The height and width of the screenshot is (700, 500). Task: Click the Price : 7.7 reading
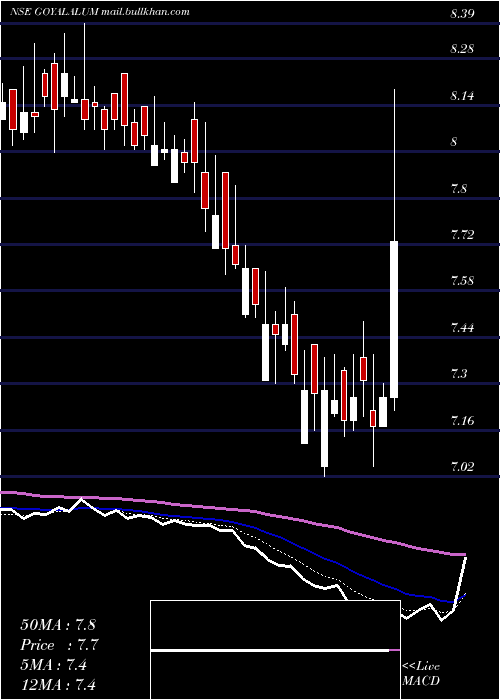59,645
